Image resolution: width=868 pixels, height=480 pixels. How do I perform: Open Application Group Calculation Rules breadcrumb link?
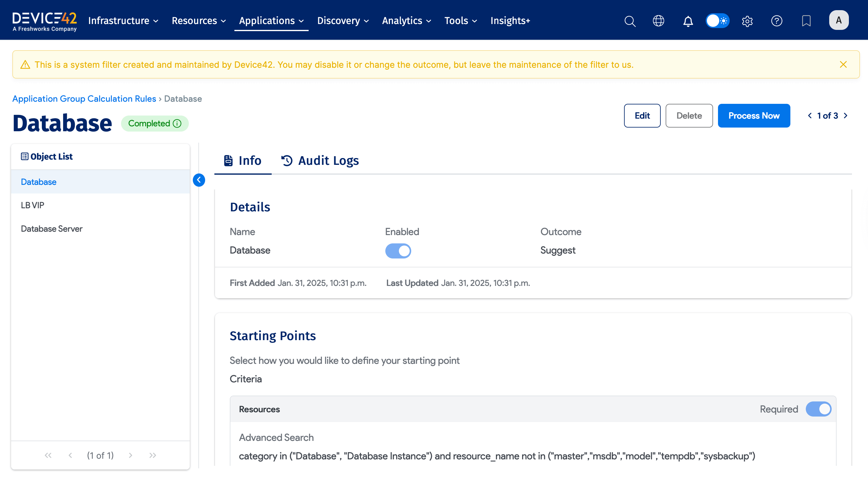[x=84, y=99]
